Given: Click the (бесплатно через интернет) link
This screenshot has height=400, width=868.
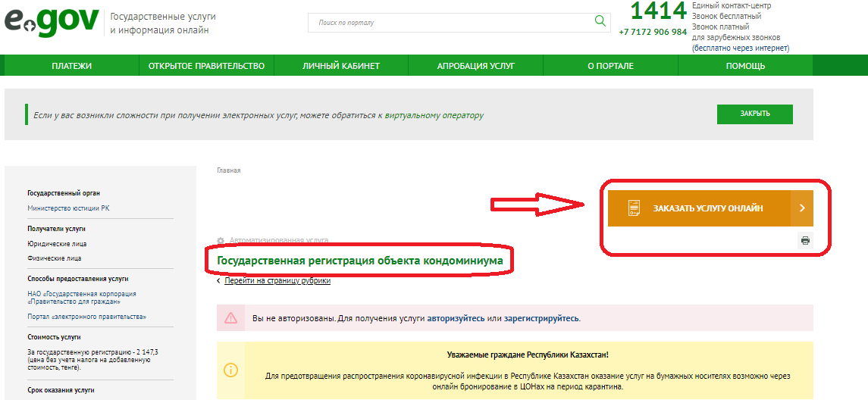Looking at the screenshot, I should (741, 48).
